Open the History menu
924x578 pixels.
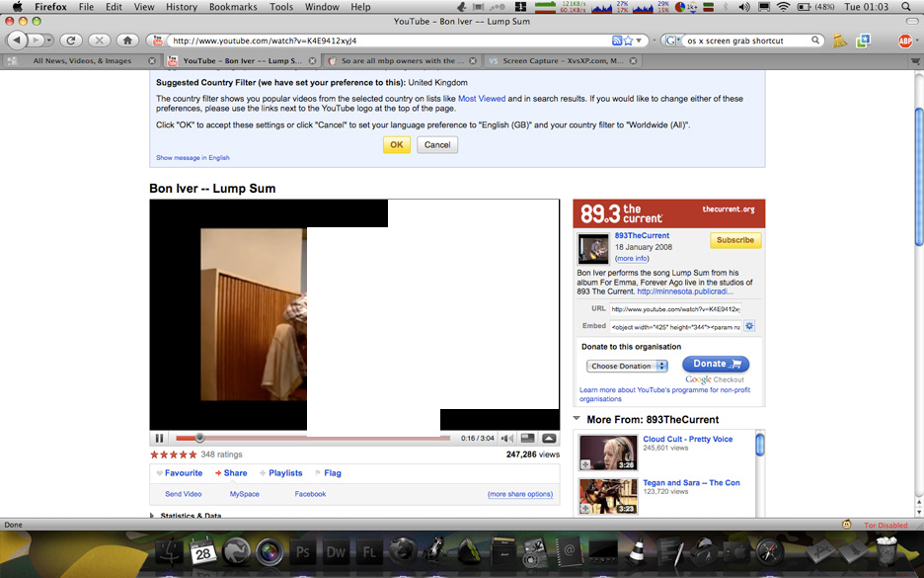click(182, 7)
